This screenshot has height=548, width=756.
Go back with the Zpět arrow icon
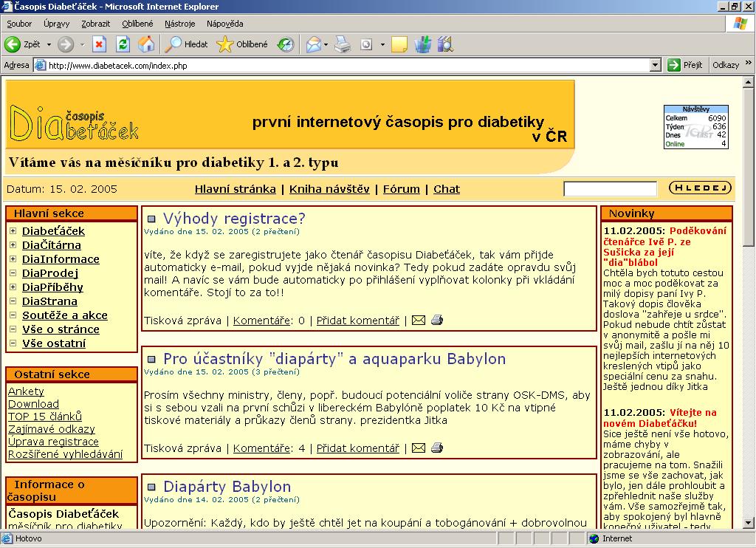tap(13, 44)
